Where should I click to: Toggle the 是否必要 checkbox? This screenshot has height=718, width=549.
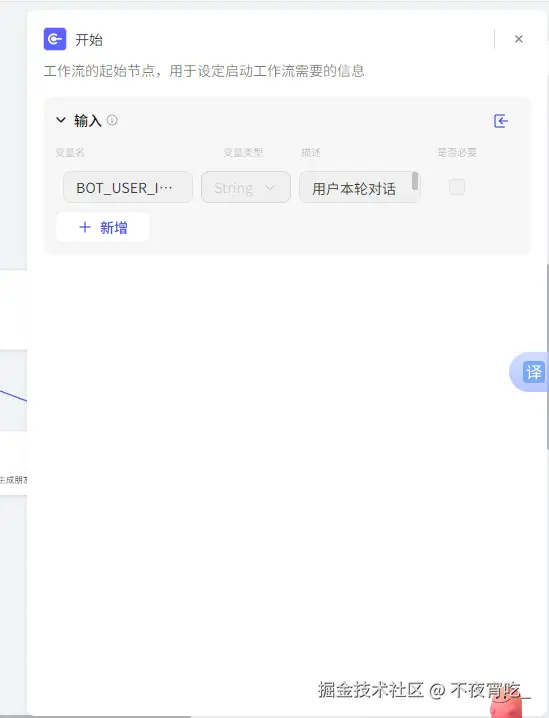click(457, 187)
